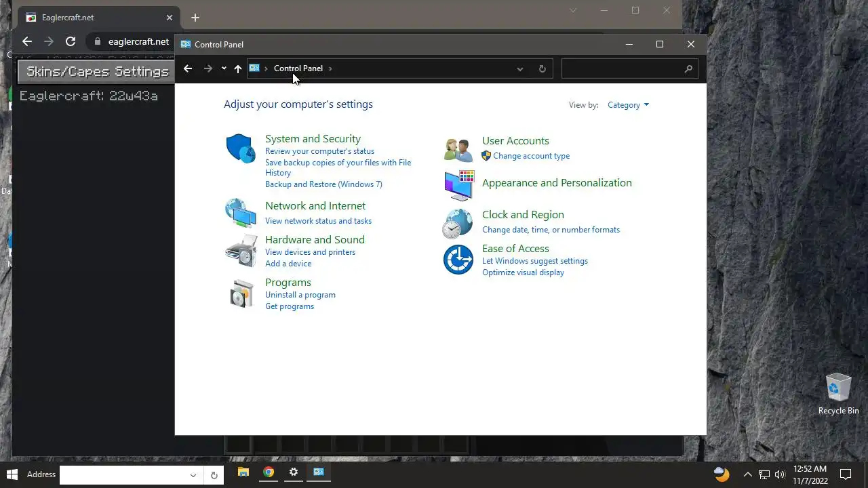Open the Windows Start menu
The image size is (868, 488).
pyautogui.click(x=12, y=474)
